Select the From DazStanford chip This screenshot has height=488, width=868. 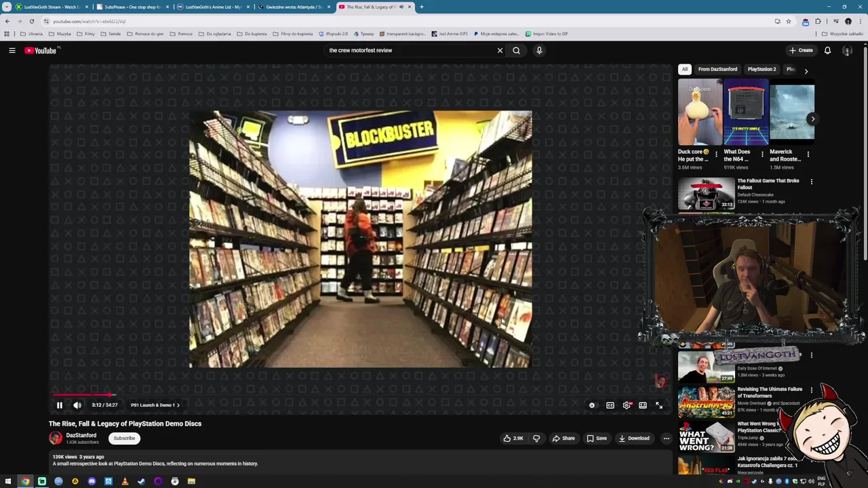pos(717,69)
